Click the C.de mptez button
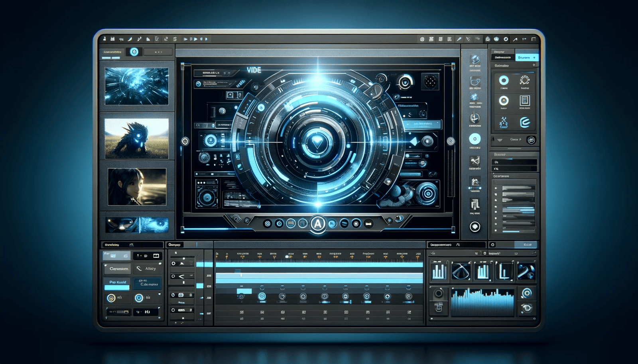Viewport: 638px width, 364px height. (x=147, y=284)
